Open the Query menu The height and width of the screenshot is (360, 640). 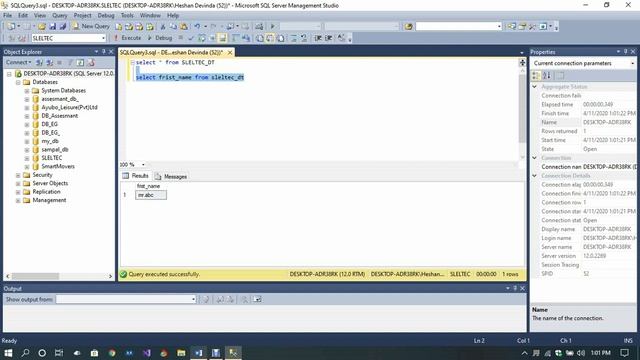click(60, 15)
